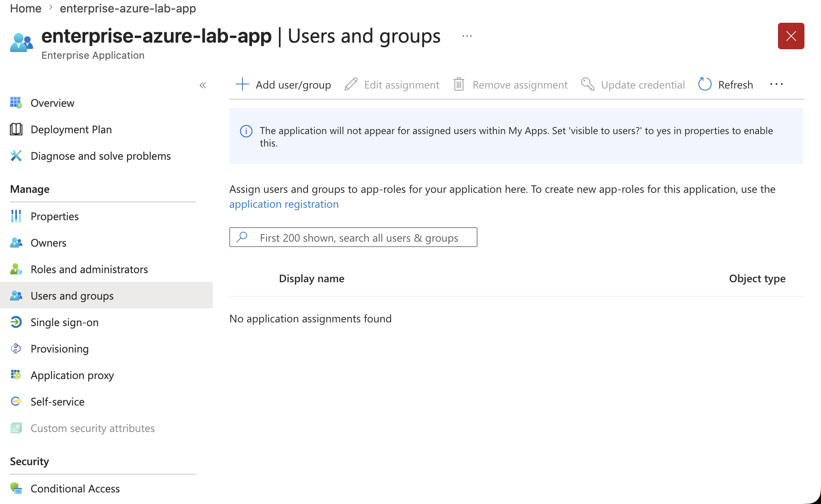This screenshot has height=504, width=821.
Task: Click the magnifier icon in search box
Action: [x=242, y=237]
